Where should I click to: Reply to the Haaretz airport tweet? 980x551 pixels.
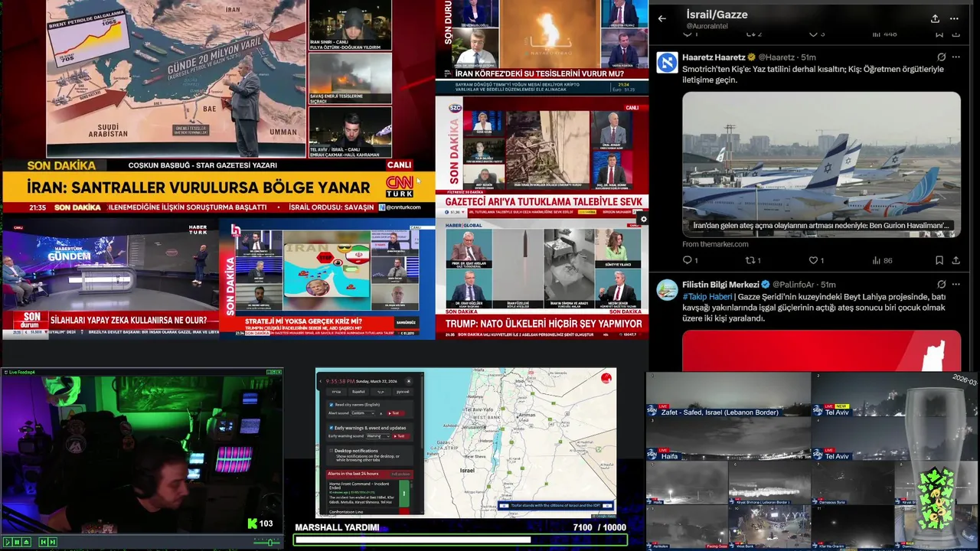pyautogui.click(x=691, y=260)
